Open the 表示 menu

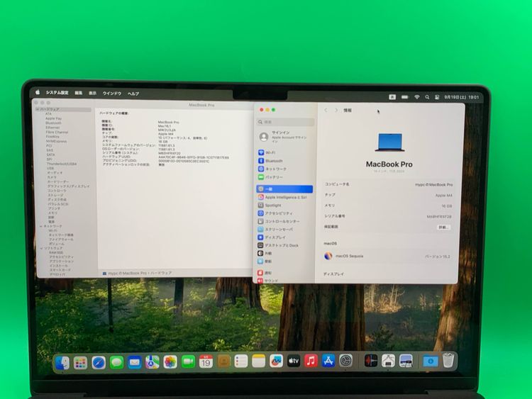pyautogui.click(x=92, y=94)
